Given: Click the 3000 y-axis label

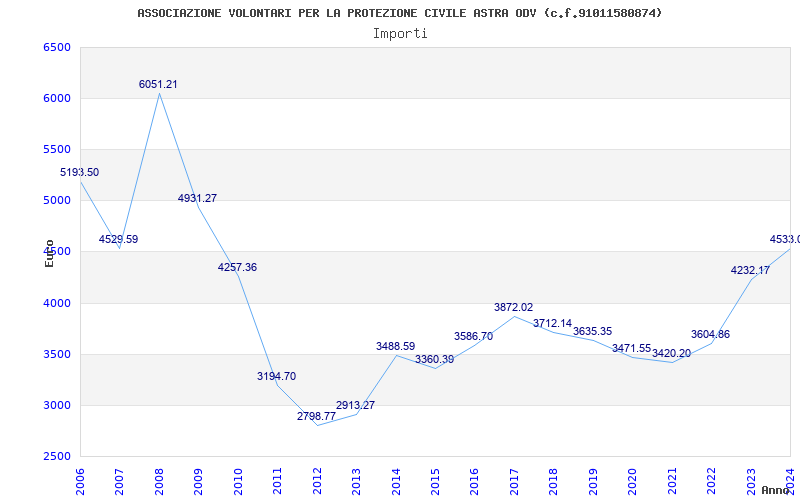Looking at the screenshot, I should (57, 406).
